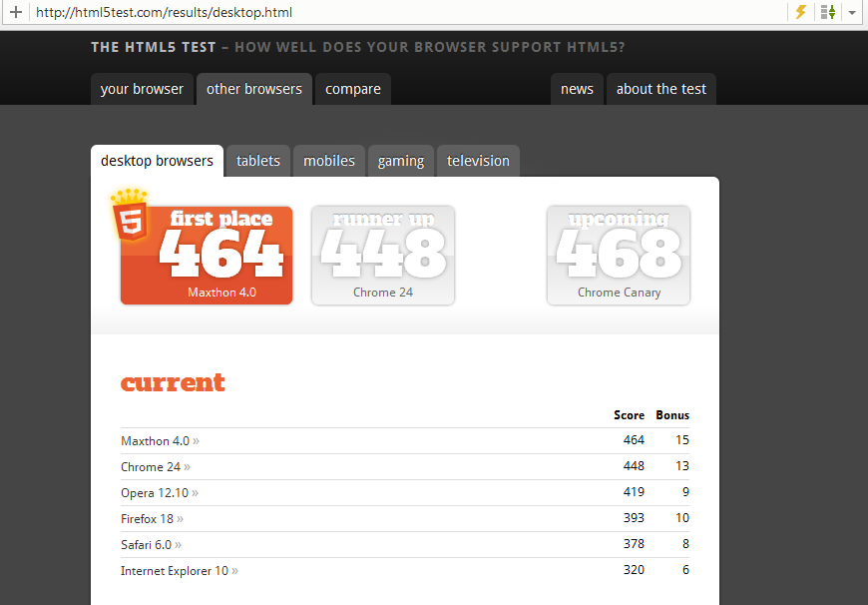Click the upcoming Chrome Canary badge
The image size is (868, 605).
point(619,256)
